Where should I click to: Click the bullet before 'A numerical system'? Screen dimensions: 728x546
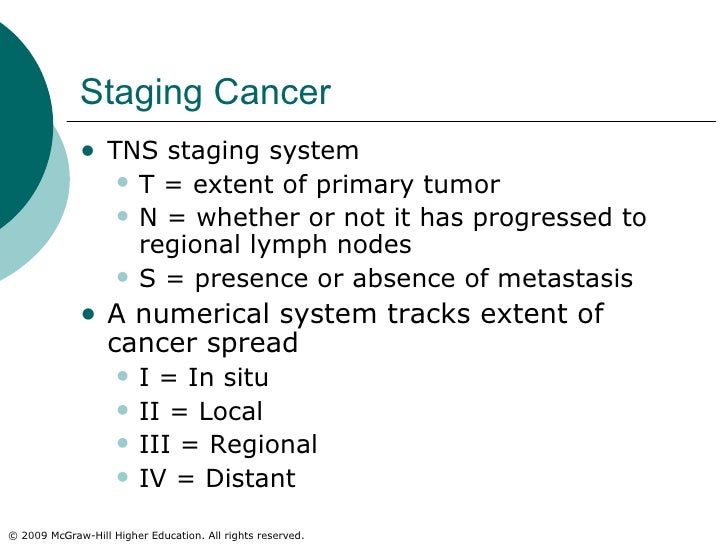[91, 314]
